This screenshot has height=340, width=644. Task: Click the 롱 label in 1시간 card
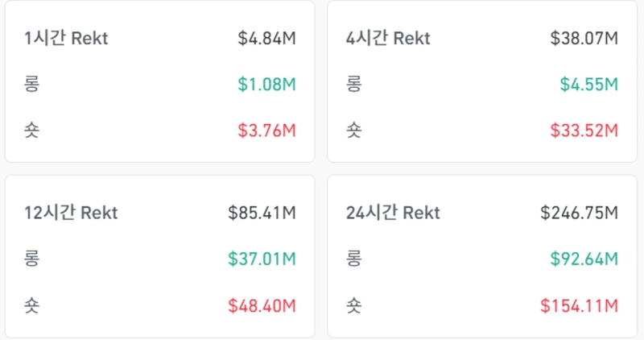click(32, 84)
